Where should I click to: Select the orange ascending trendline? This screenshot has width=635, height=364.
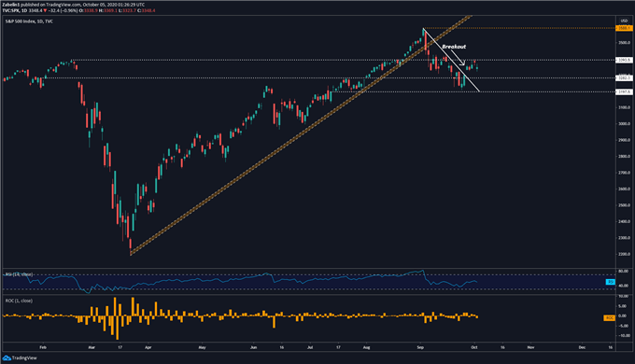coord(300,135)
